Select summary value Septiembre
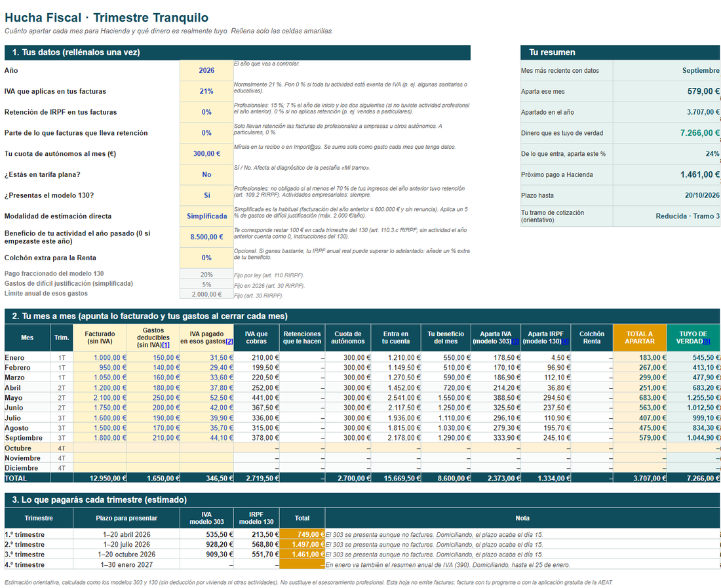The image size is (721, 588). (667, 70)
